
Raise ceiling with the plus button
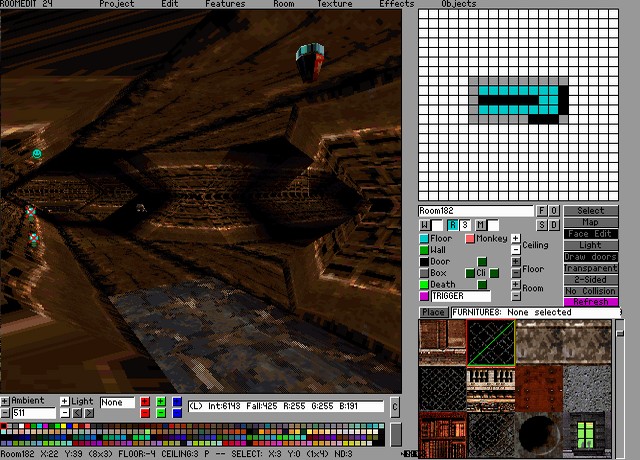(516, 238)
